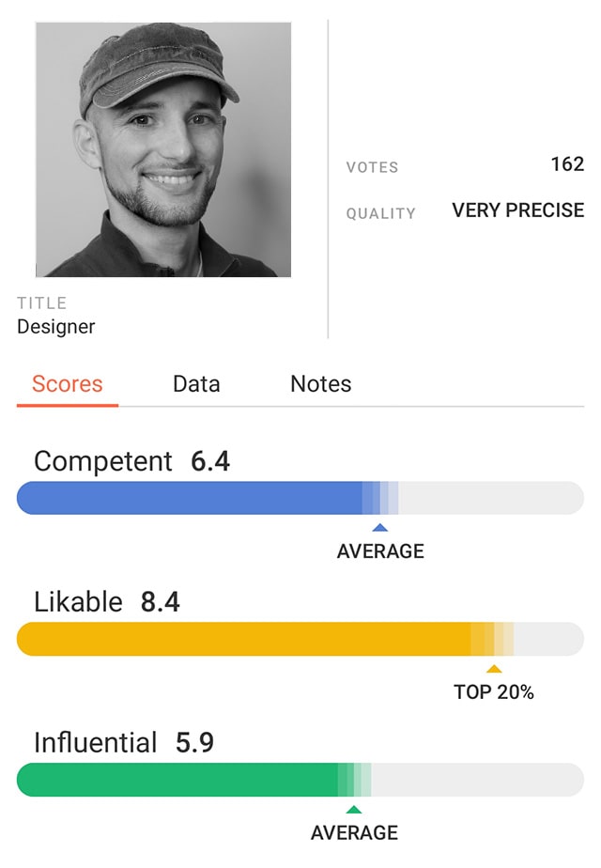
Task: Click the vote count 162
Action: [567, 164]
